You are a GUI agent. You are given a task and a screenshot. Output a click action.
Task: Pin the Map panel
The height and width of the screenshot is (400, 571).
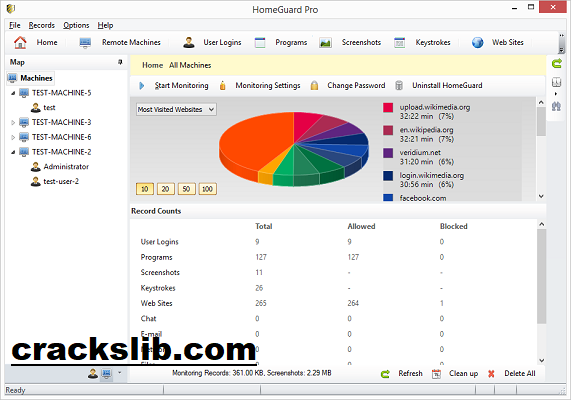[120, 62]
